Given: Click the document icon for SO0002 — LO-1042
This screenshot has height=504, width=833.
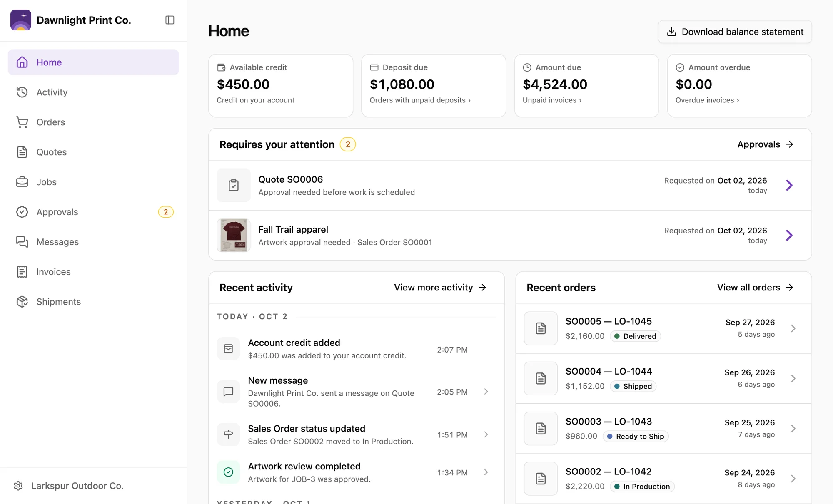Looking at the screenshot, I should 541,479.
